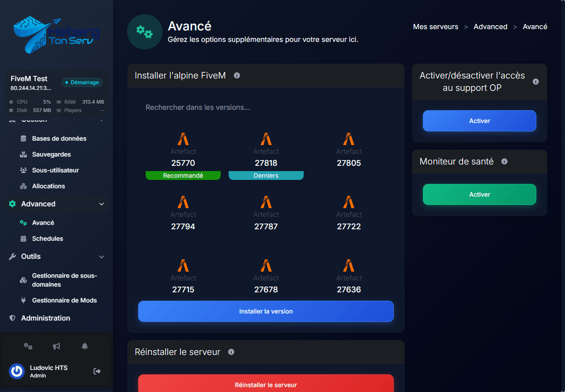Click info icon next to Installer l'alpine FiveM
Image resolution: width=565 pixels, height=392 pixels.
click(x=237, y=75)
